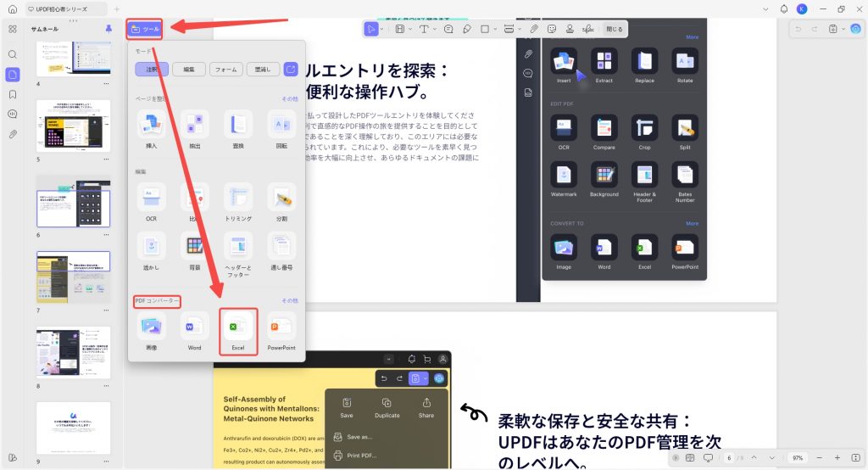Select the stamp tool
The height and width of the screenshot is (470, 868).
tap(570, 29)
